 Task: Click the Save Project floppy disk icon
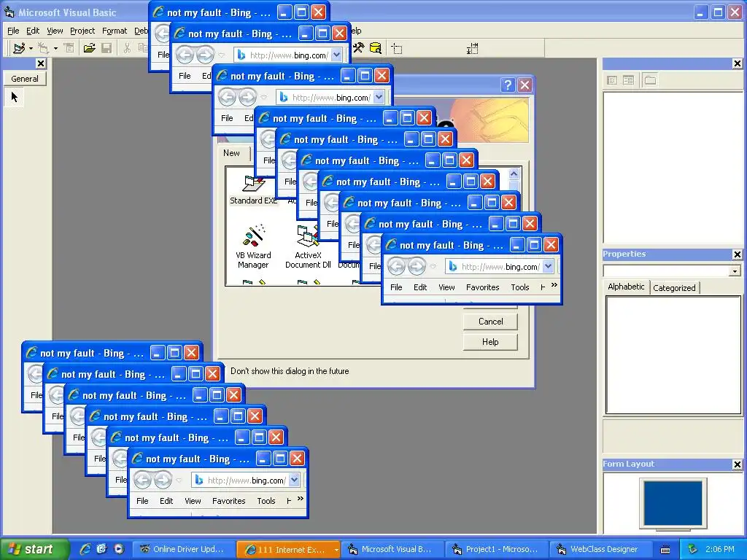(107, 48)
